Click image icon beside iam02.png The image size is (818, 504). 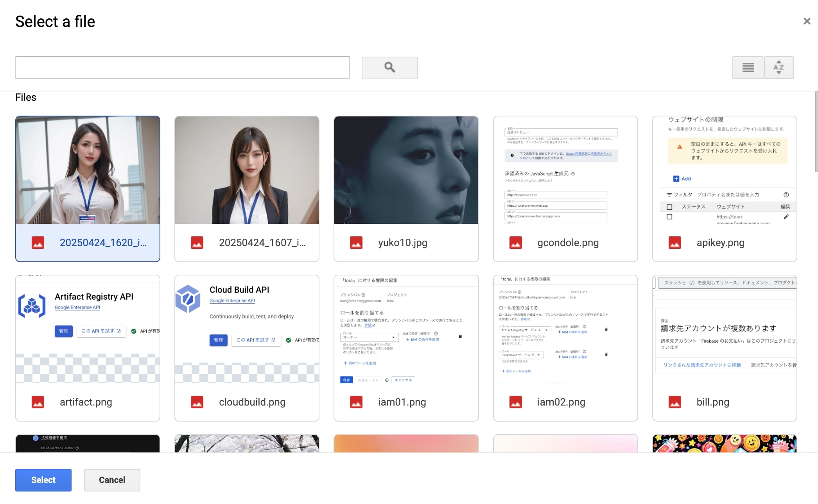(516, 402)
